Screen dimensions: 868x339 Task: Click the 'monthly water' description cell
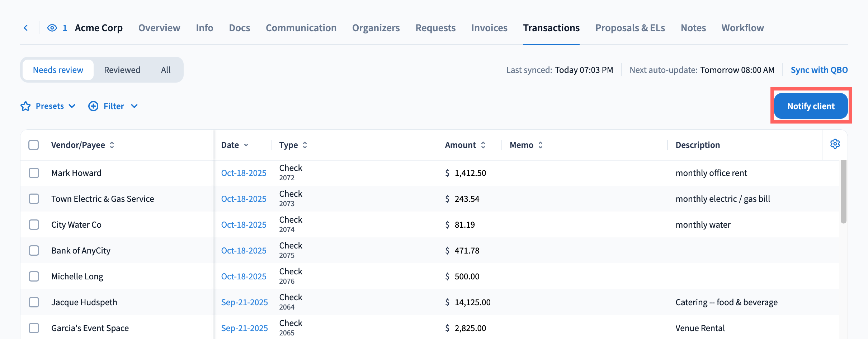point(703,225)
